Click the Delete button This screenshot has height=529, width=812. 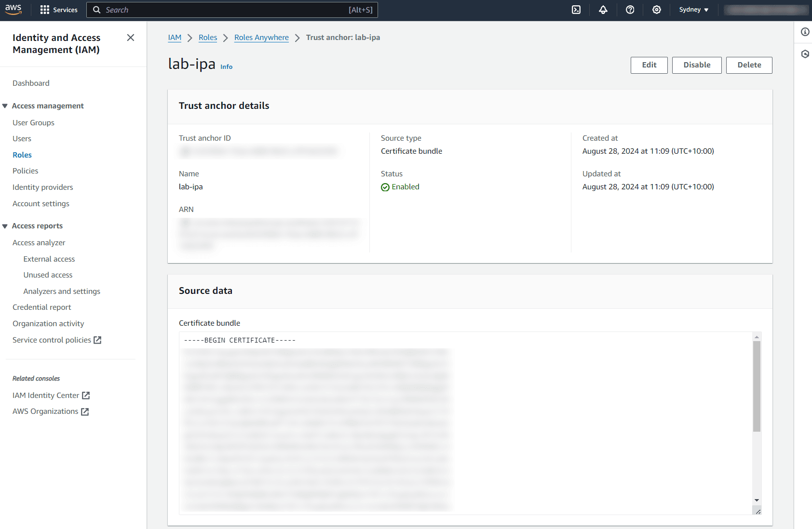pyautogui.click(x=749, y=65)
